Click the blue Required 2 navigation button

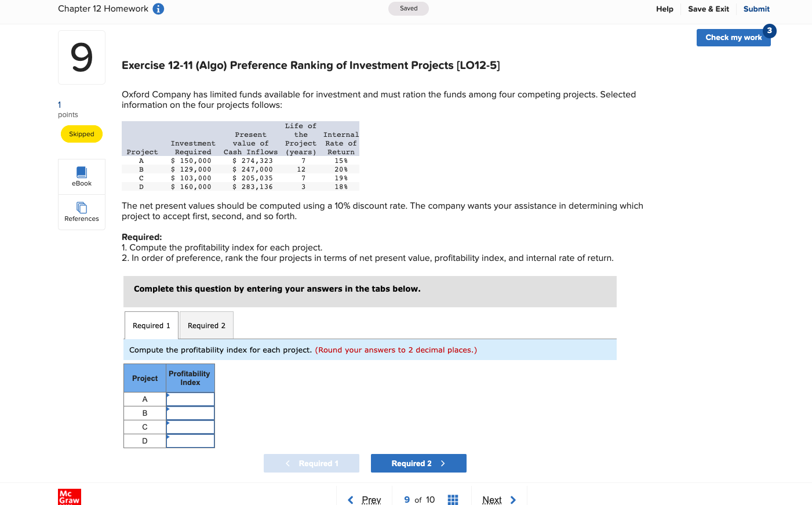418,463
